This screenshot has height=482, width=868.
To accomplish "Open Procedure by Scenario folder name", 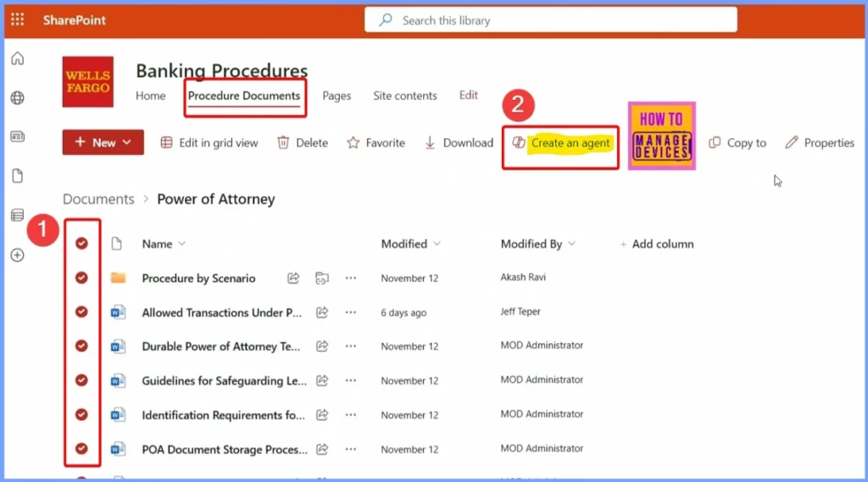I will click(198, 279).
